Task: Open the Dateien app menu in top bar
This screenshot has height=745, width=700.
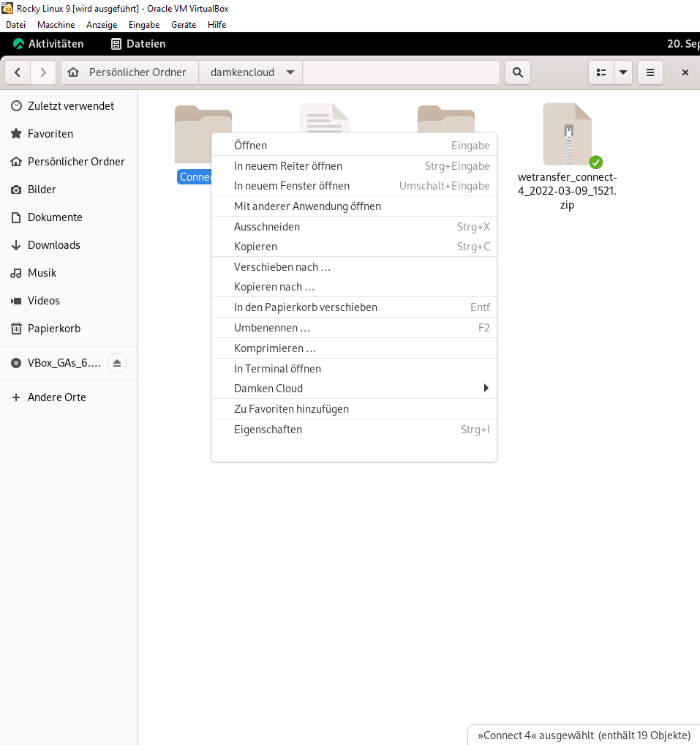Action: (138, 44)
